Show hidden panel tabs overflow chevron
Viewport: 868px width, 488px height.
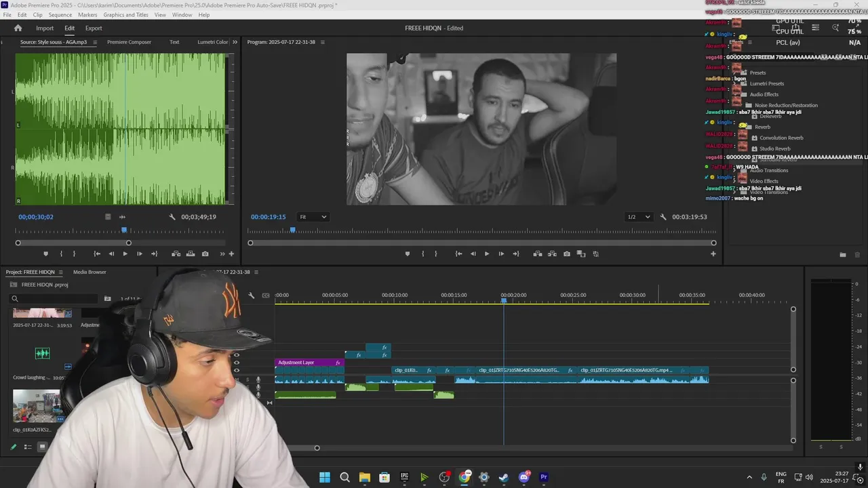pyautogui.click(x=235, y=42)
